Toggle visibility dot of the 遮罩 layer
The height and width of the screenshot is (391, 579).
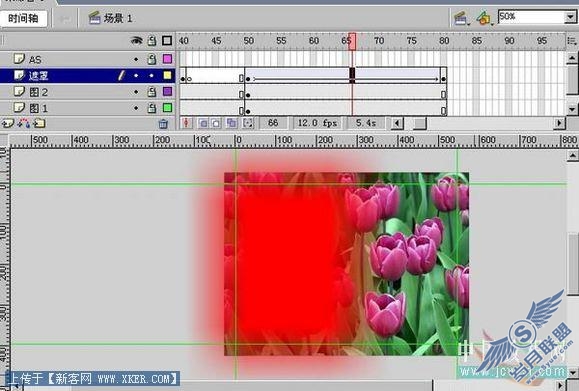click(x=136, y=76)
